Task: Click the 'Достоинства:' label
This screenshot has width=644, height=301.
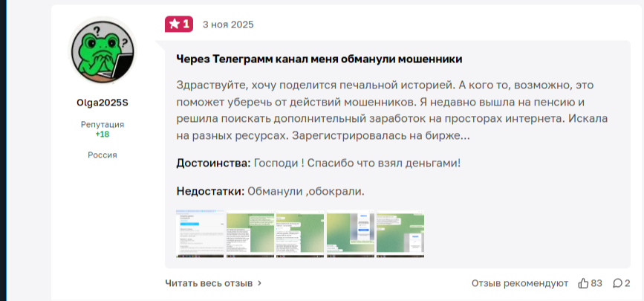Action: (x=214, y=164)
